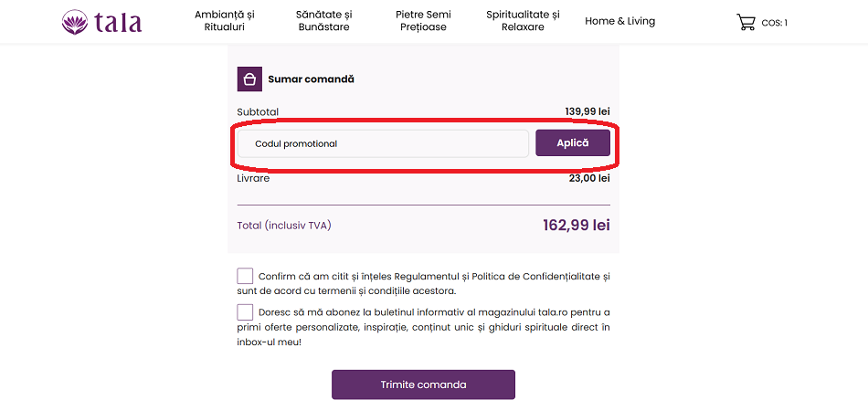Click the tala brand name text
Image resolution: width=868 pixels, height=411 pixels.
tap(118, 22)
